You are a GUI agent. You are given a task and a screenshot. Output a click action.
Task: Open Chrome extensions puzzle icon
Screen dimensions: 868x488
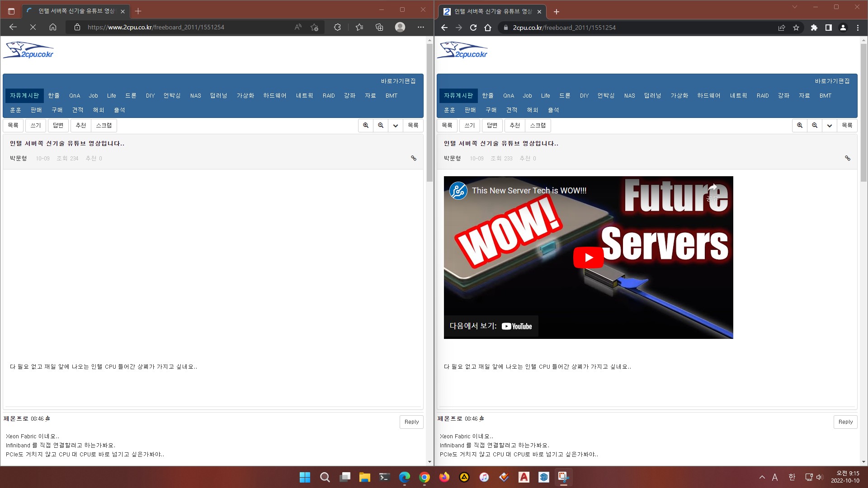click(x=814, y=28)
